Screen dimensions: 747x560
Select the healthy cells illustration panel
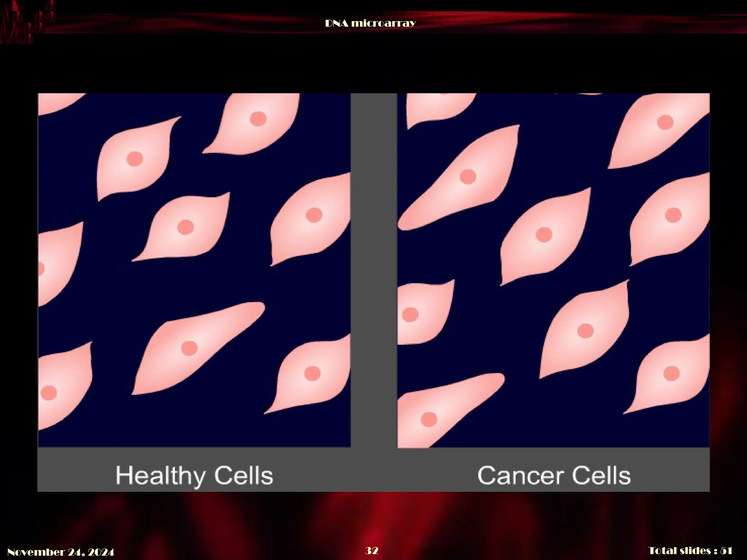point(194,270)
